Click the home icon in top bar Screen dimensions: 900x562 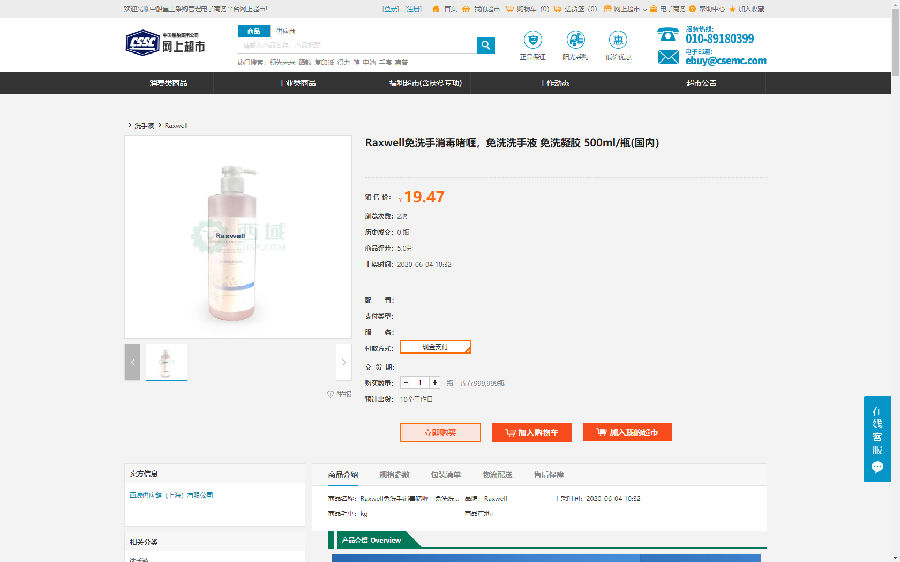(436, 9)
